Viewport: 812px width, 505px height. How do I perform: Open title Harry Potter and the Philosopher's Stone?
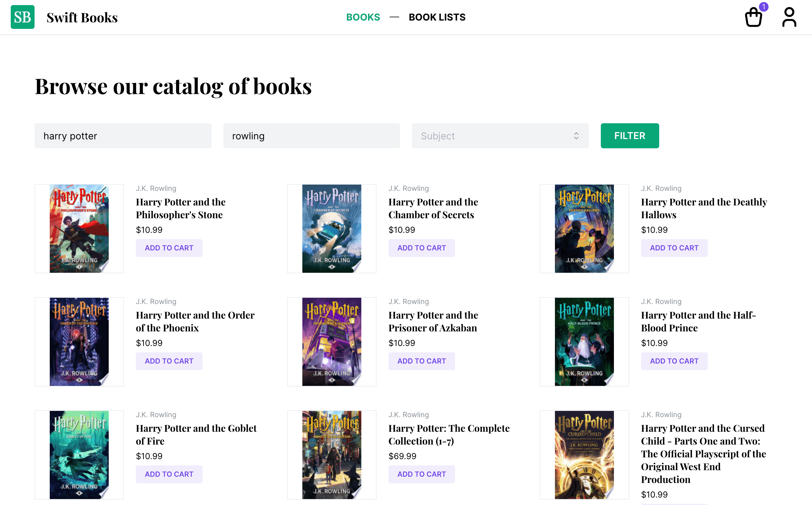pyautogui.click(x=181, y=208)
